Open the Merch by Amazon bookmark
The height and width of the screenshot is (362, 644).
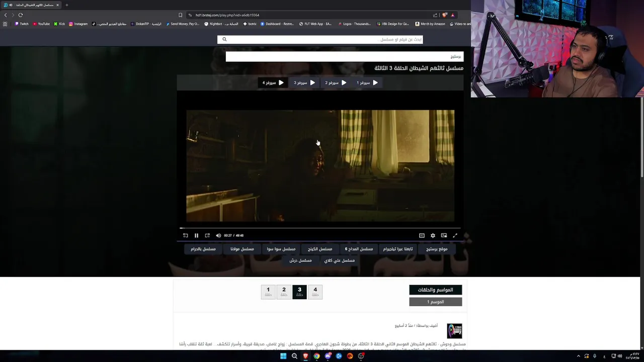click(430, 24)
